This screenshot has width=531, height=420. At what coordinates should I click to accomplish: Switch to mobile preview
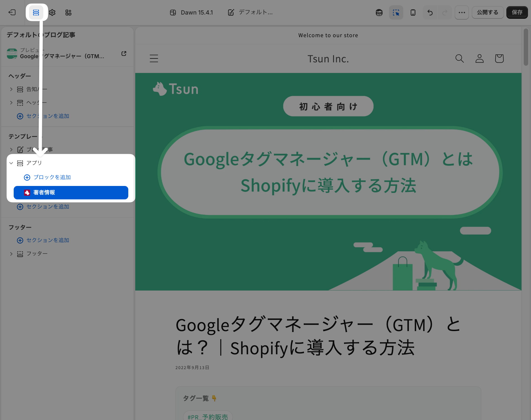[x=413, y=12]
